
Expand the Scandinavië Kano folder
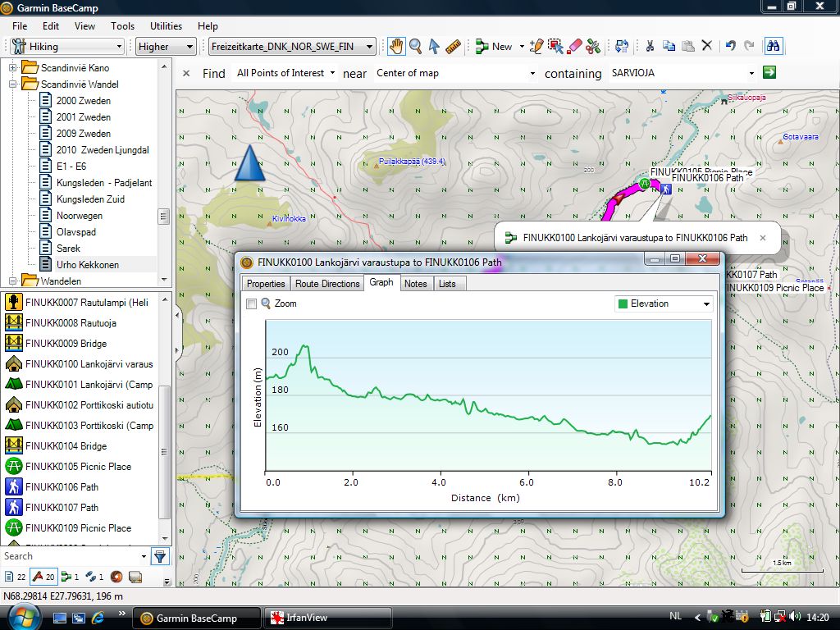coord(13,68)
